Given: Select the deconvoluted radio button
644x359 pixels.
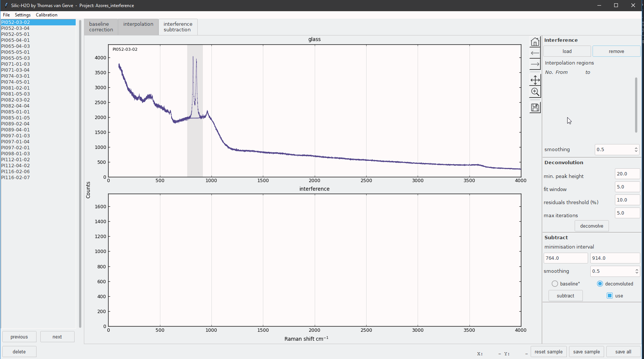Looking at the screenshot, I should 600,284.
